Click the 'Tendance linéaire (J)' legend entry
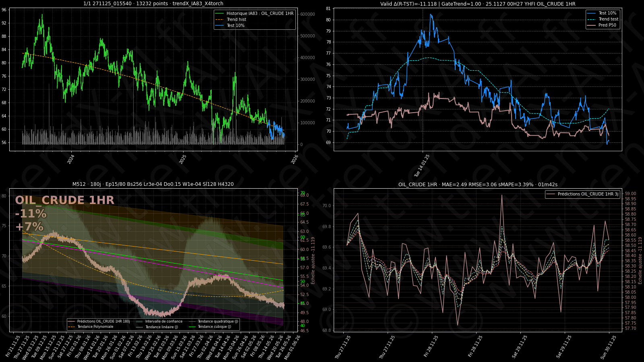The height and width of the screenshot is (362, 644). (x=161, y=327)
